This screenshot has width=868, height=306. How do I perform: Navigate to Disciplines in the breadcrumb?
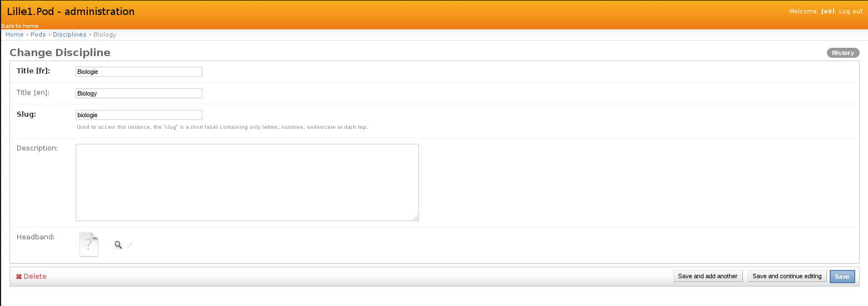(69, 34)
